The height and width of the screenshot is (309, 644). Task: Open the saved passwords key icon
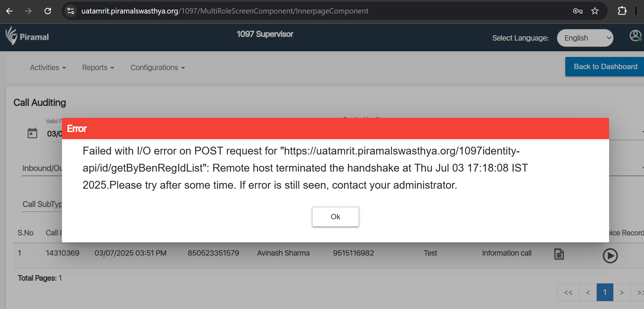click(577, 11)
